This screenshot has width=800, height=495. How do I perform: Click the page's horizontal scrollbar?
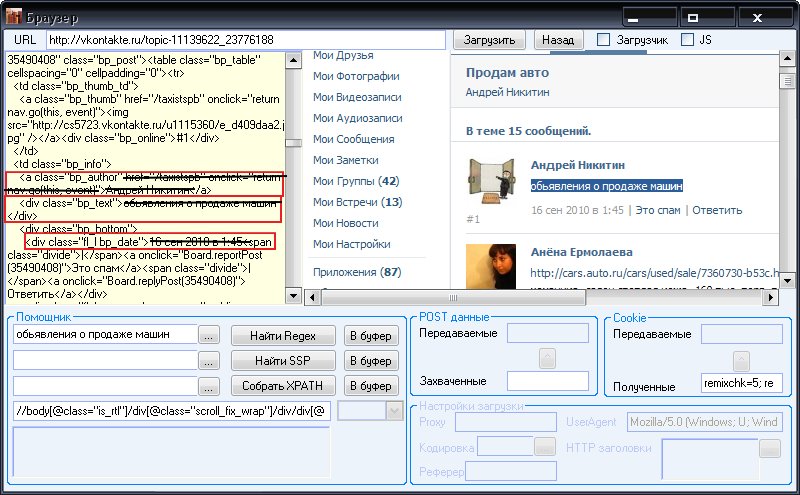point(540,297)
